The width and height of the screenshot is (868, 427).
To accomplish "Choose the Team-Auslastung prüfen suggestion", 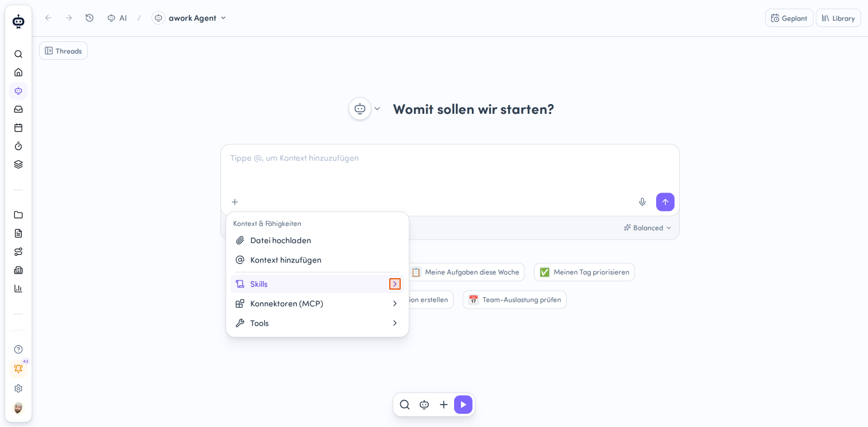I will tap(514, 299).
